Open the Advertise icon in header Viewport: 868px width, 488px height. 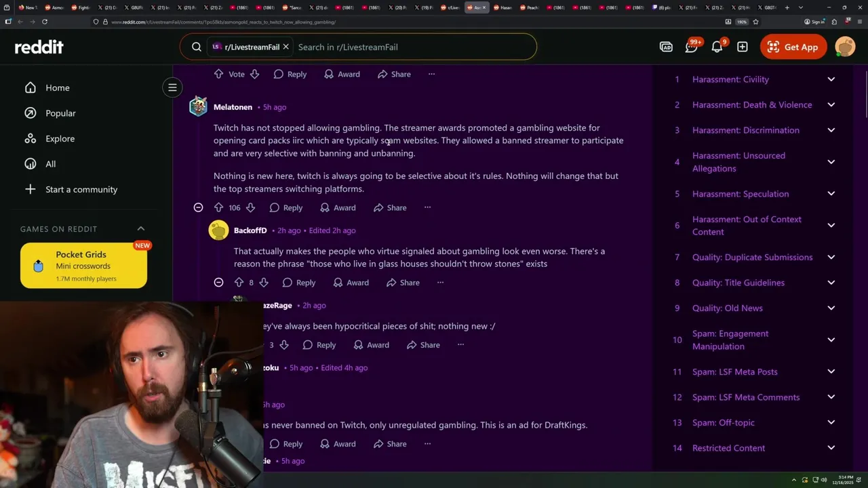[666, 47]
